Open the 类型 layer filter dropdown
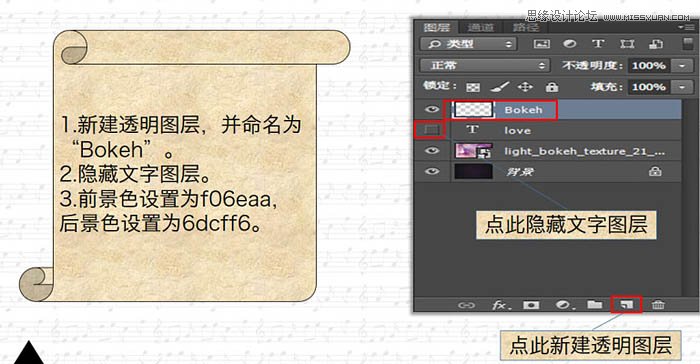700x364 pixels. [468, 44]
